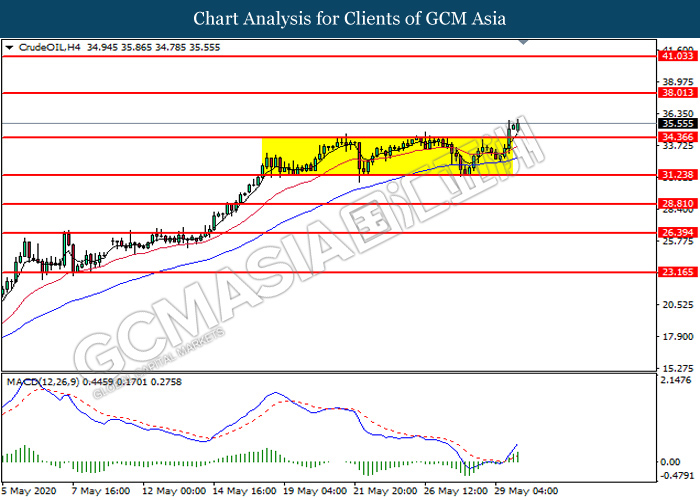Select the 31.238 support price label
Screen dimensions: 700x500
[x=678, y=175]
